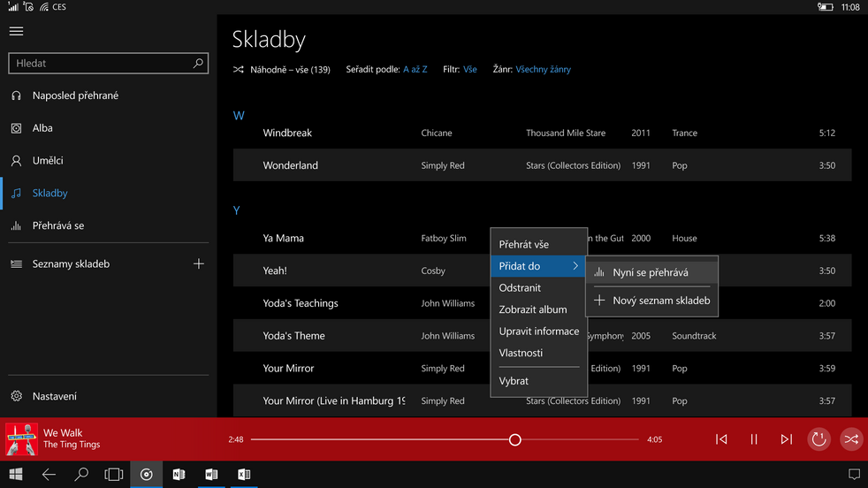
Task: Click the We Walk album art thumbnail
Action: [x=21, y=438]
